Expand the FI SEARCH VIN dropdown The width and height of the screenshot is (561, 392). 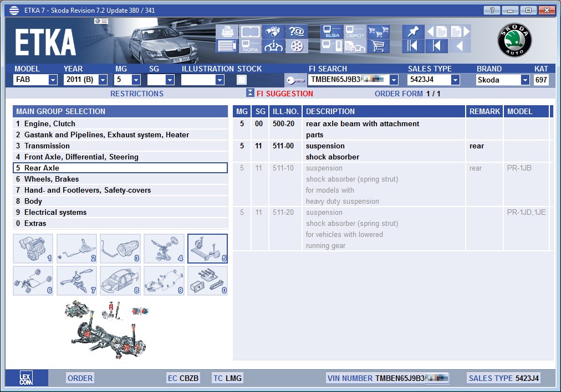(394, 80)
